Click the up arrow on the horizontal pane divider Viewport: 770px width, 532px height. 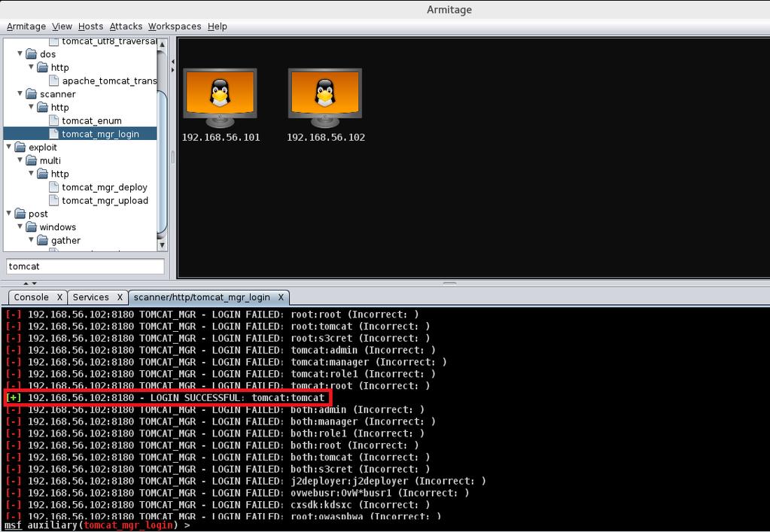pyautogui.click(x=26, y=283)
